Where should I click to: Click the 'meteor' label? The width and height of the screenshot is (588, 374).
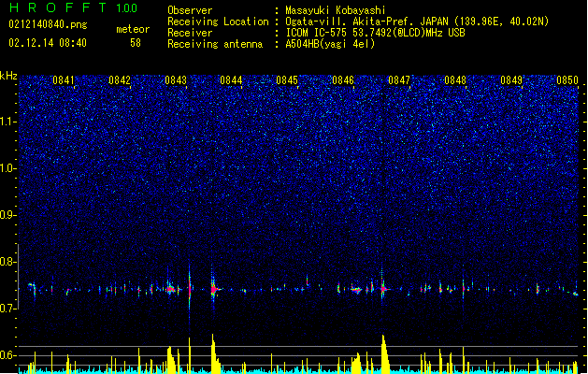(x=133, y=29)
